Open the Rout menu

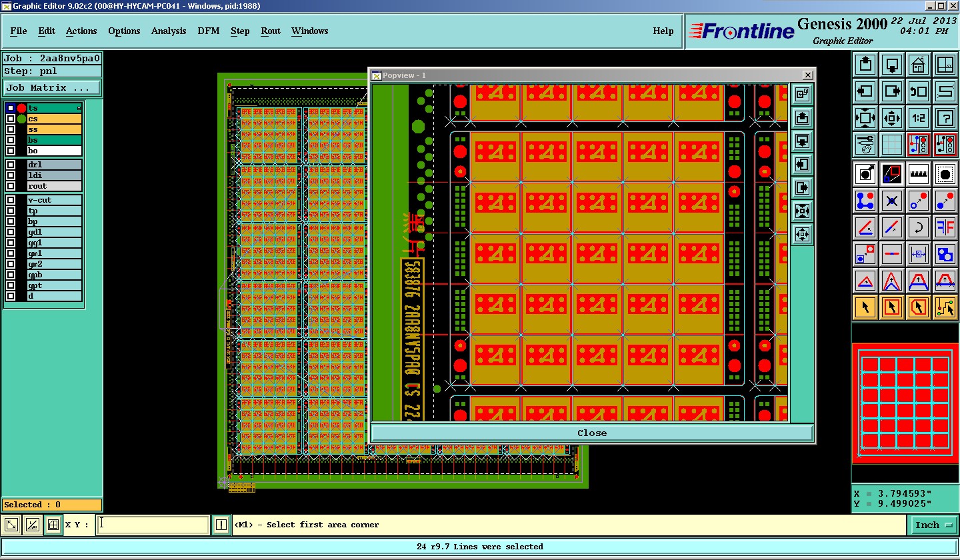tap(271, 31)
